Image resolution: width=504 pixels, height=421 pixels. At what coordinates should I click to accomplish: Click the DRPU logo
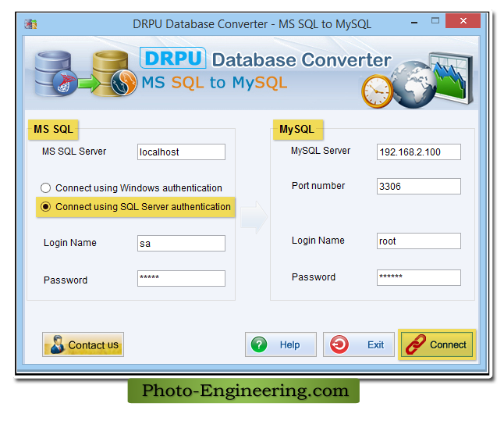172,58
